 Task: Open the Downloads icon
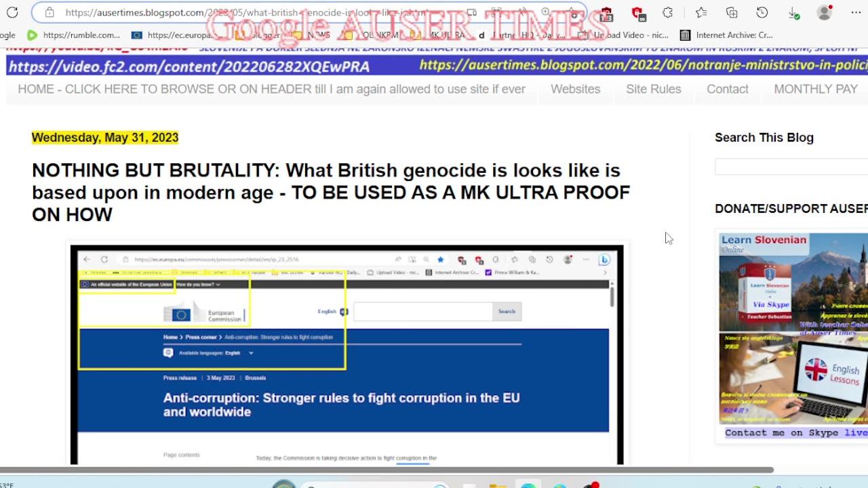(794, 12)
